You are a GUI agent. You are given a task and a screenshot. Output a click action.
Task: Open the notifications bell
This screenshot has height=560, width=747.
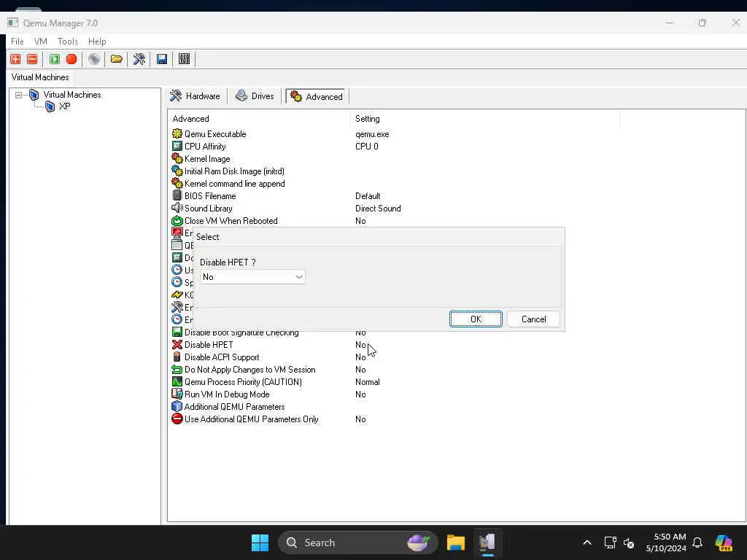pyautogui.click(x=697, y=542)
